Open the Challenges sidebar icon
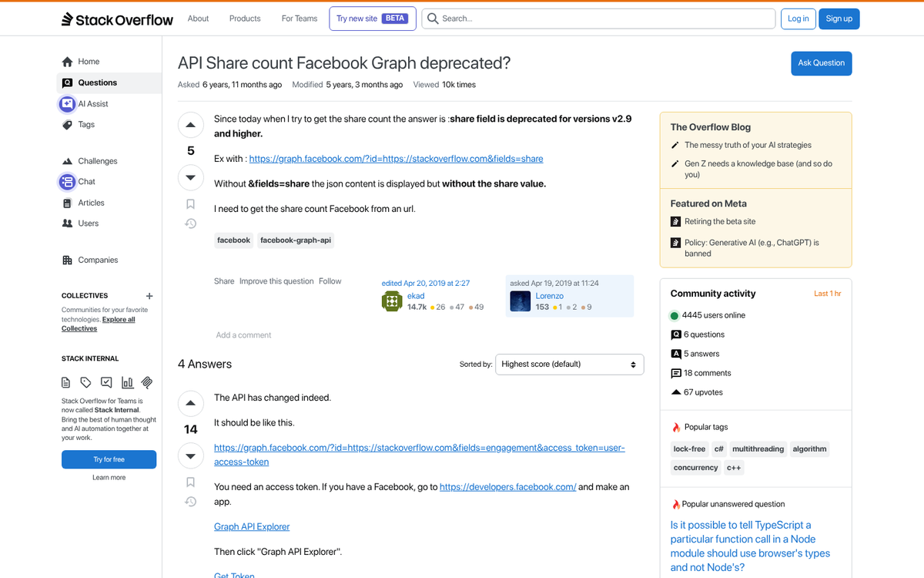The width and height of the screenshot is (924, 578). (68, 160)
